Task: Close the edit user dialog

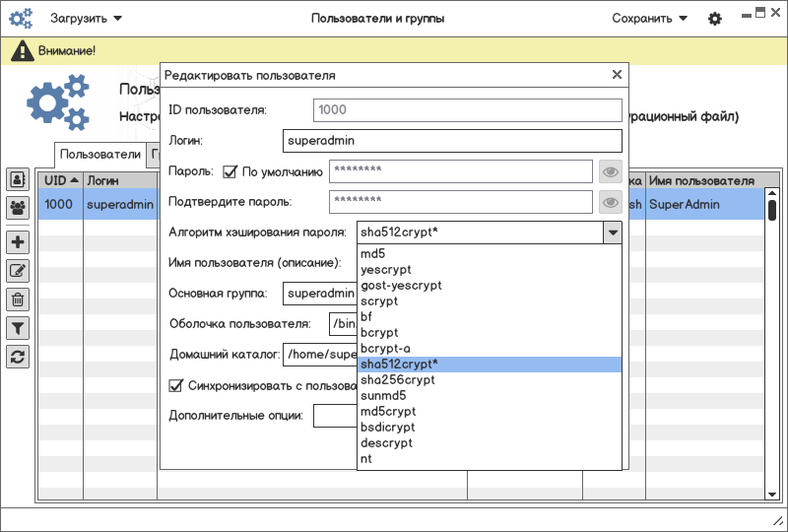Action: point(617,75)
